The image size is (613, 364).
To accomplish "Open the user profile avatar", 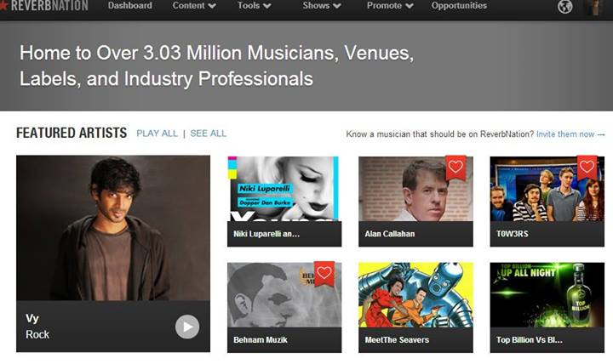I will coord(593,8).
